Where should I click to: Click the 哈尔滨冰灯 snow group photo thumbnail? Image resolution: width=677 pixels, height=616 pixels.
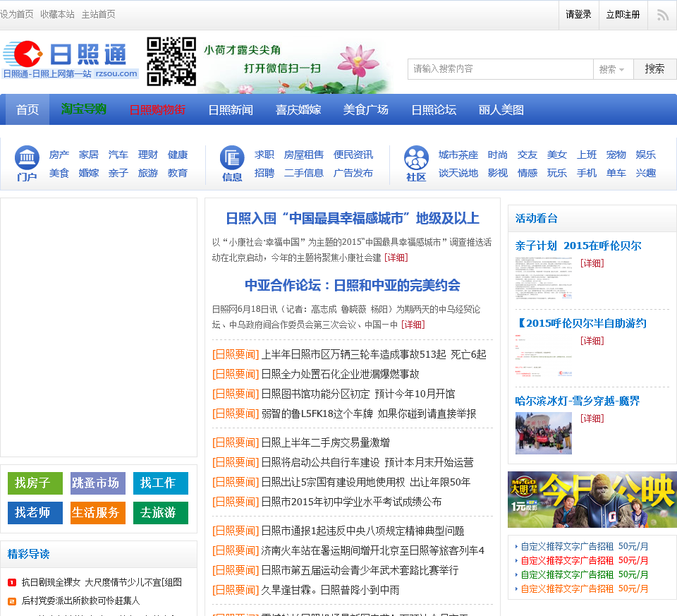pyautogui.click(x=544, y=433)
